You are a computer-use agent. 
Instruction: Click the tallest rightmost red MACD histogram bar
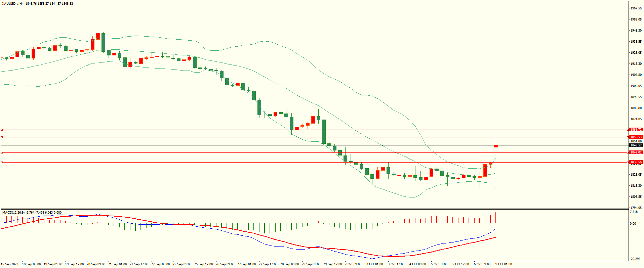click(x=496, y=218)
